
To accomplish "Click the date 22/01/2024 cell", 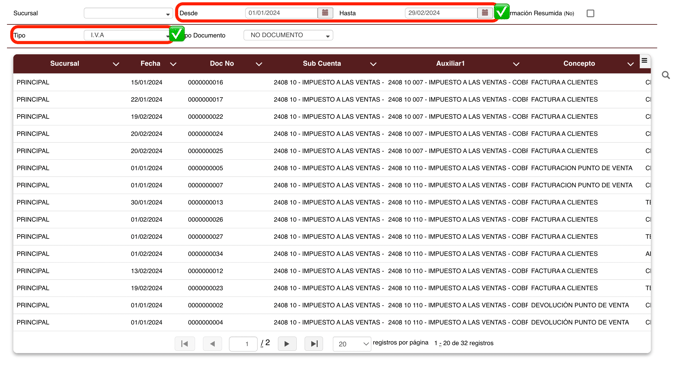I will point(147,100).
